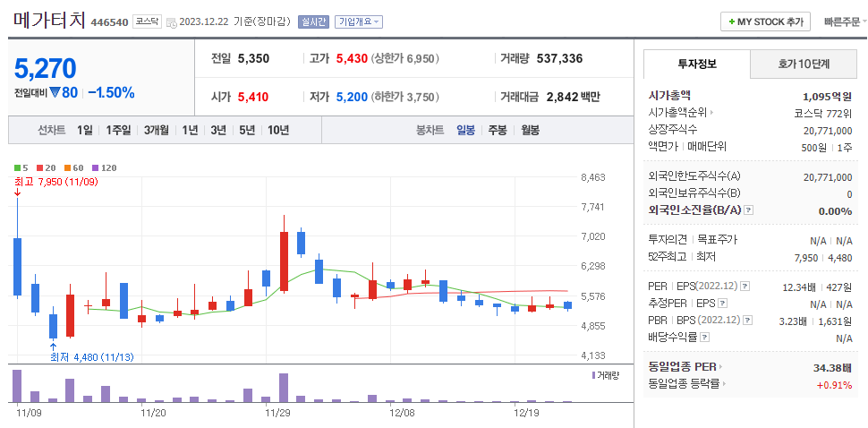Select the 3년 line chart period
This screenshot has width=868, height=428.
click(x=218, y=130)
